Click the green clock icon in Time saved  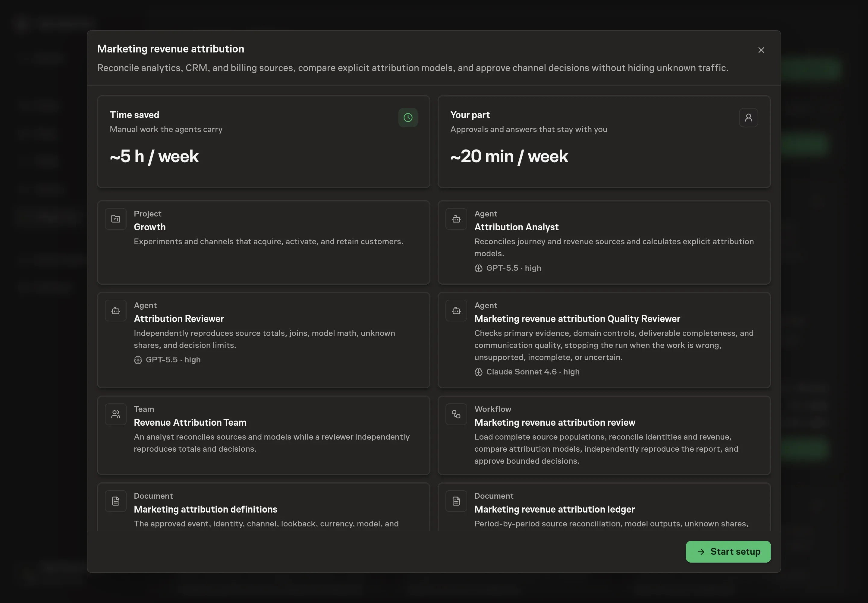pos(408,118)
